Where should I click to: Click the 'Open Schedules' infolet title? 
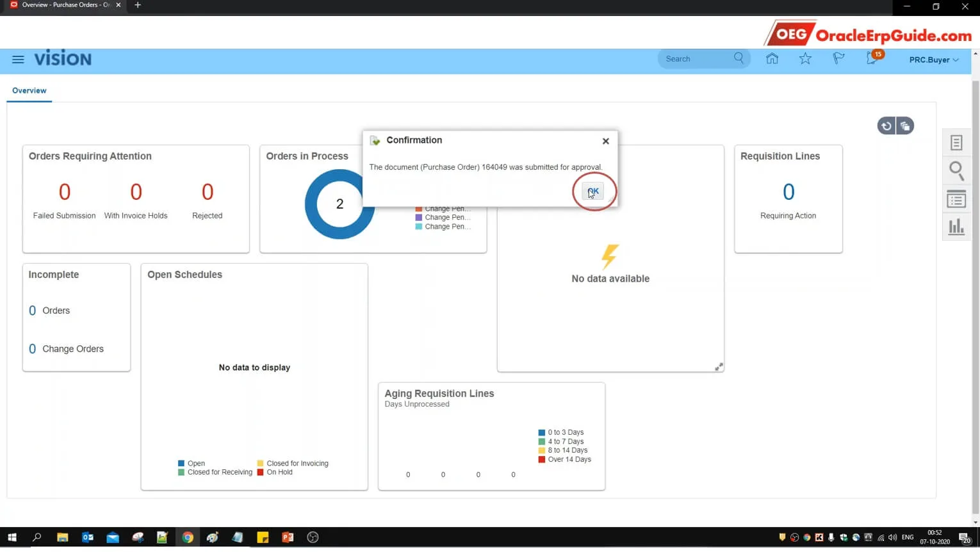[184, 275]
